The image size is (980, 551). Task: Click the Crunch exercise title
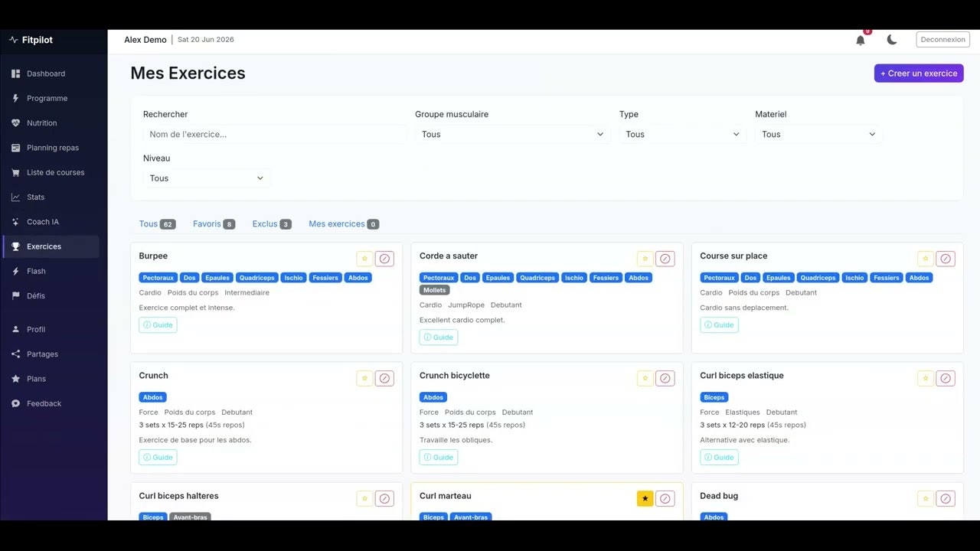154,376
